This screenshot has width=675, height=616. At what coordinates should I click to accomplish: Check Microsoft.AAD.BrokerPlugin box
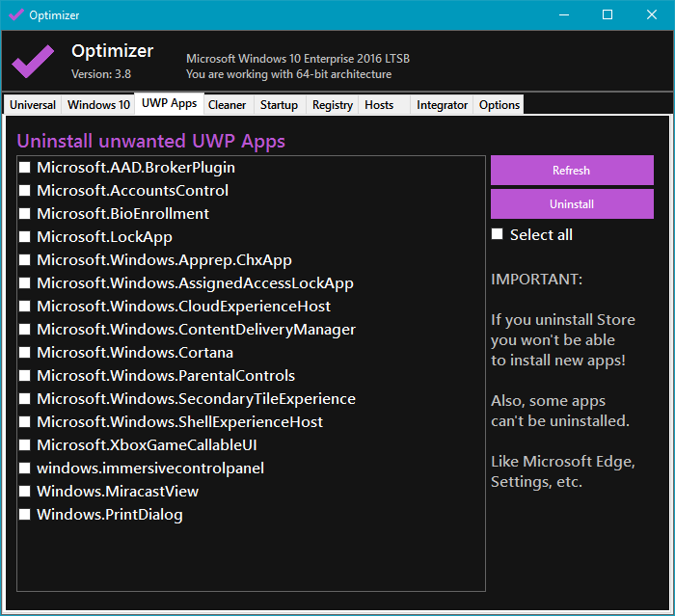(25, 168)
